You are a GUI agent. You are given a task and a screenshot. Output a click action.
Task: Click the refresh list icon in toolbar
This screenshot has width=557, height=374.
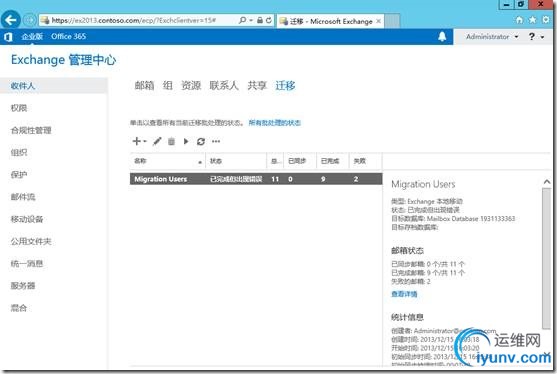(x=201, y=141)
